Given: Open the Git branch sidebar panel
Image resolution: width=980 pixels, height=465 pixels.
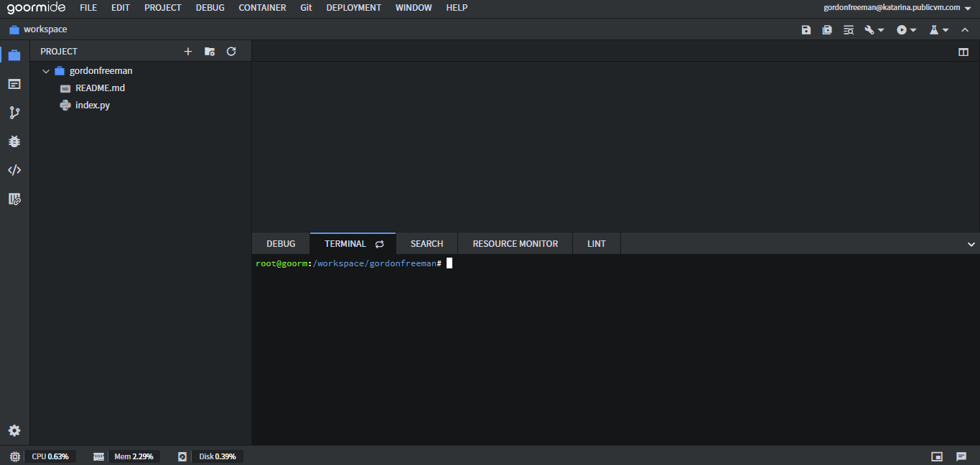Looking at the screenshot, I should (14, 113).
